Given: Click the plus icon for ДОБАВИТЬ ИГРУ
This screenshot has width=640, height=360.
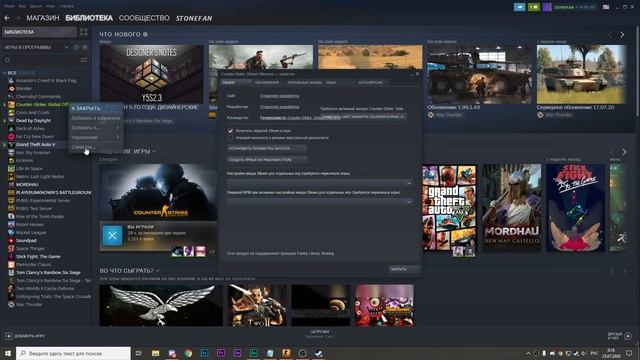Looking at the screenshot, I should pos(9,336).
